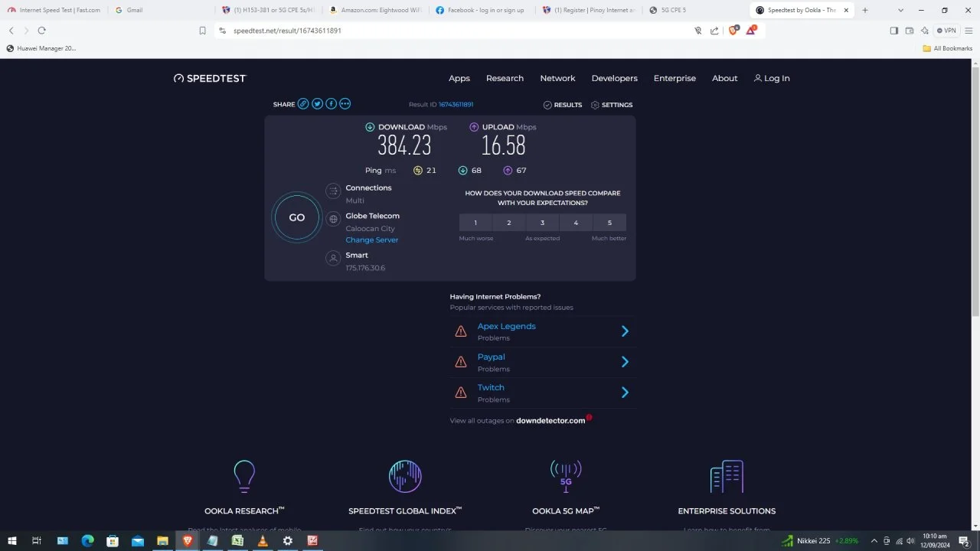Open Windows Start menu

click(x=12, y=540)
